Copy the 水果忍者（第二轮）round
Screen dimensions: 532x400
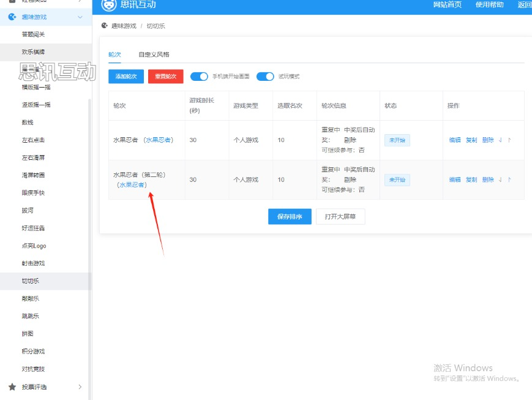pos(471,179)
